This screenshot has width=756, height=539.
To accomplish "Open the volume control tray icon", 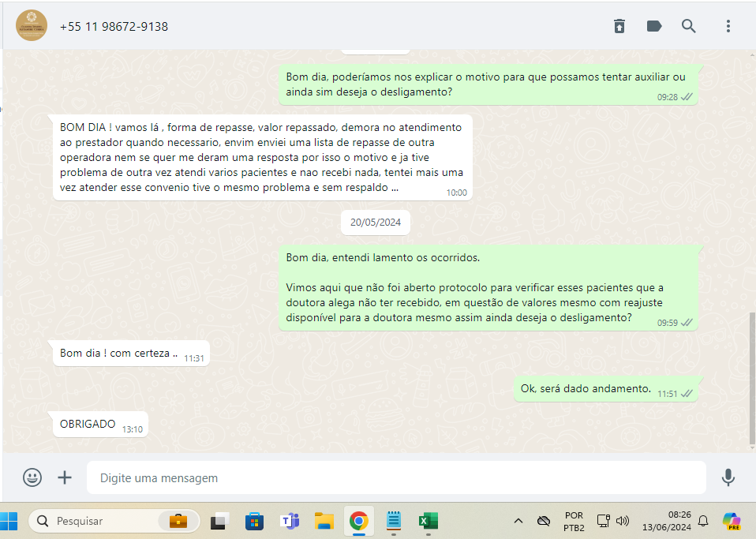I will coord(623,521).
